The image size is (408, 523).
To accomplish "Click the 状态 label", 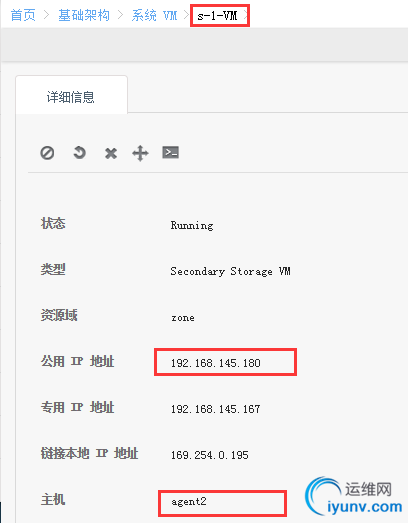I will (x=53, y=223).
